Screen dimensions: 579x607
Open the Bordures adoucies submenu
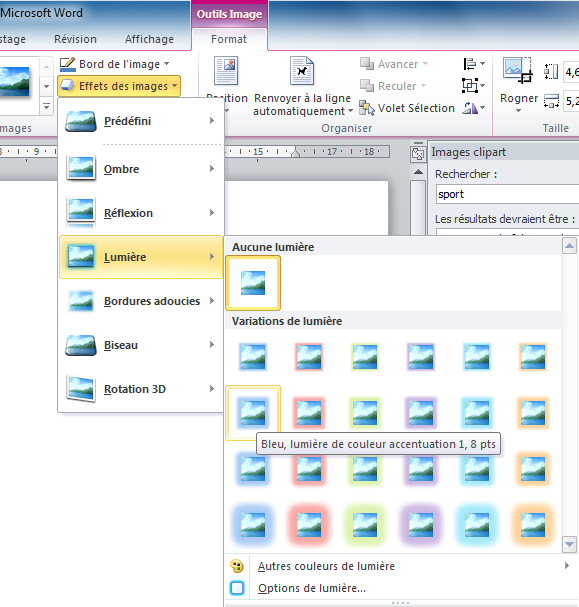pyautogui.click(x=140, y=301)
